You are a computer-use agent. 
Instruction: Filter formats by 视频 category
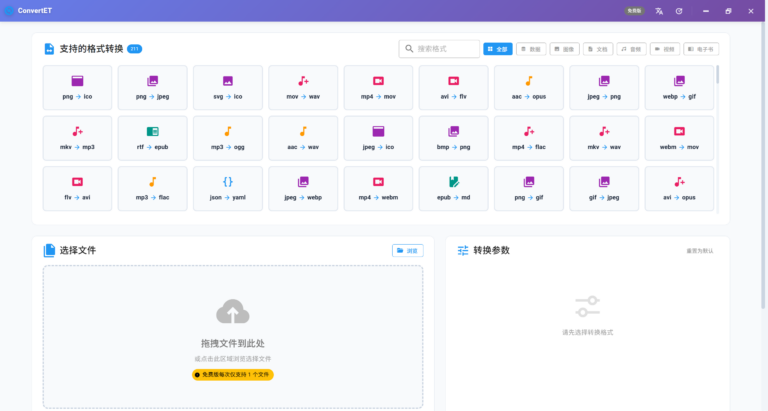tap(665, 49)
